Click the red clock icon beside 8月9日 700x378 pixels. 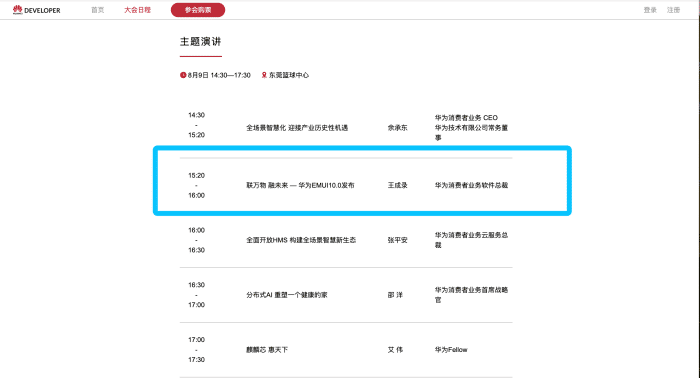point(183,75)
